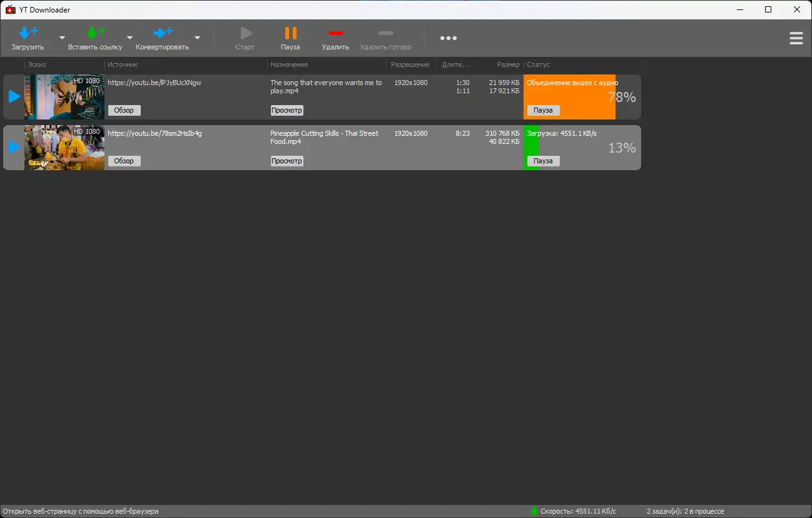
Task: Sort by the Эскиз column header
Action: pos(37,64)
